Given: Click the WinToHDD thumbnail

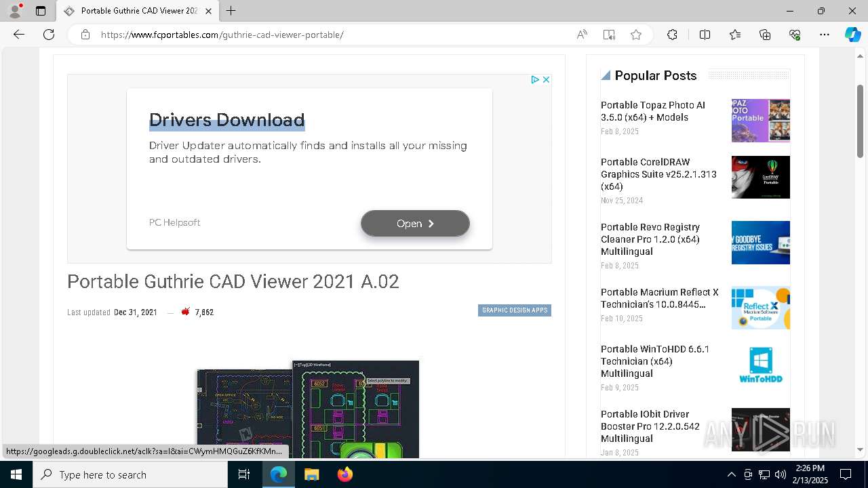Looking at the screenshot, I should [x=761, y=365].
